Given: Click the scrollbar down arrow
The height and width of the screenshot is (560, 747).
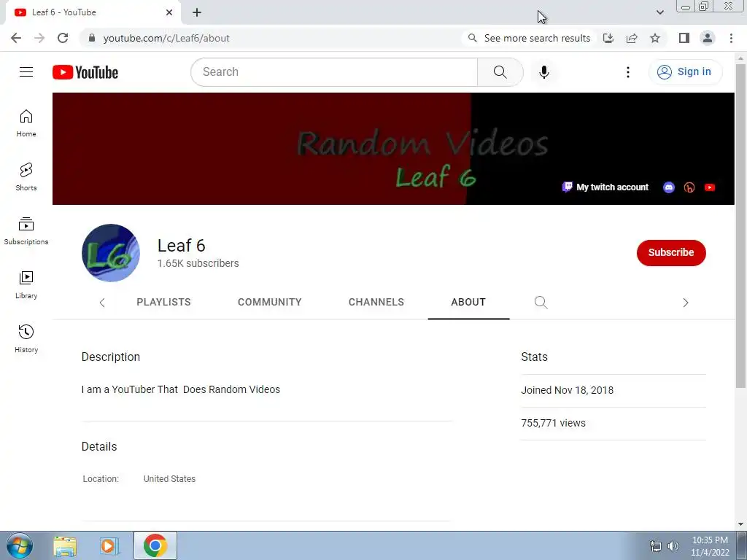Looking at the screenshot, I should [740, 524].
